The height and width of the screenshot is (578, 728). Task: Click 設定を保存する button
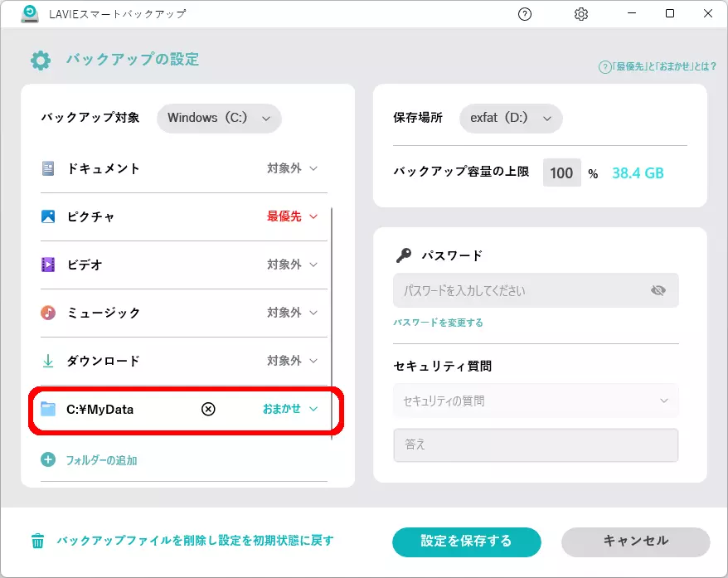point(467,542)
